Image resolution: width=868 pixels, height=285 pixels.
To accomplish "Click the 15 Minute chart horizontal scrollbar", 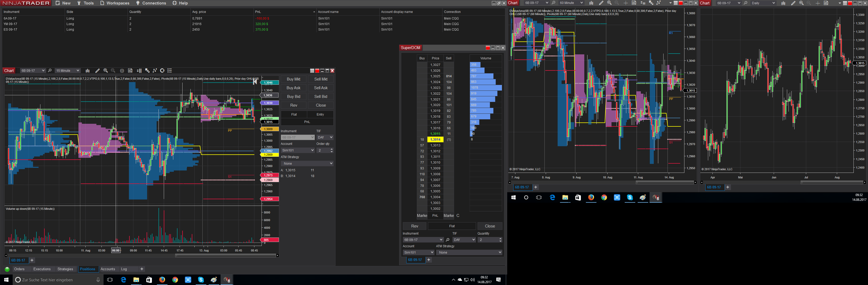I will tap(225, 256).
